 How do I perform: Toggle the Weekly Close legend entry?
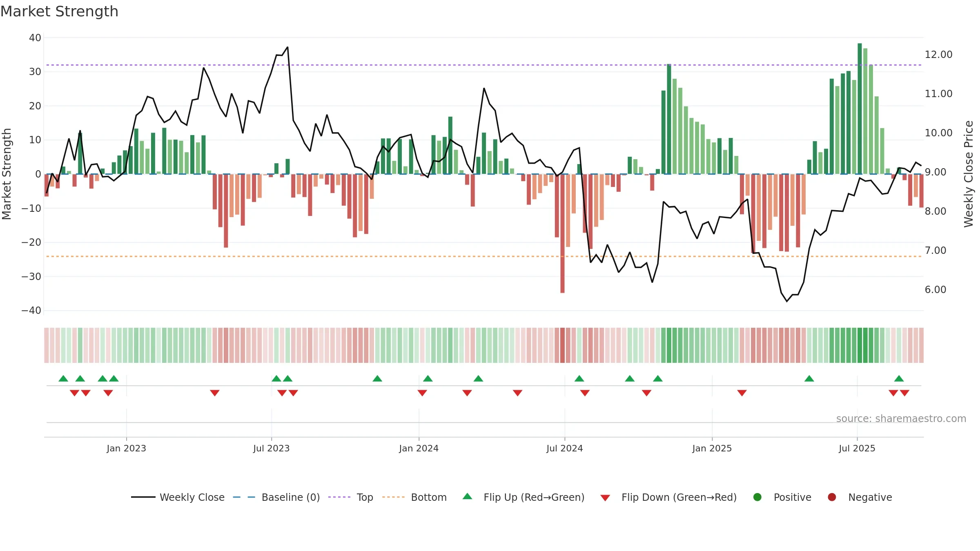click(178, 497)
